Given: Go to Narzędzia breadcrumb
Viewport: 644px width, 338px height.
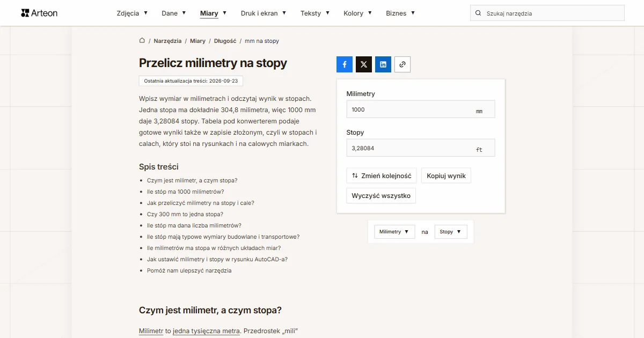Looking at the screenshot, I should [167, 41].
